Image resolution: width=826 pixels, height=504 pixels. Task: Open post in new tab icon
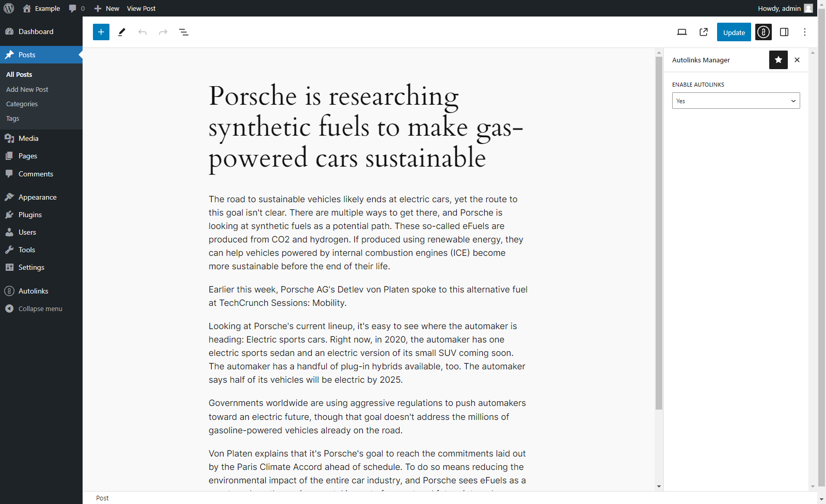[704, 32]
